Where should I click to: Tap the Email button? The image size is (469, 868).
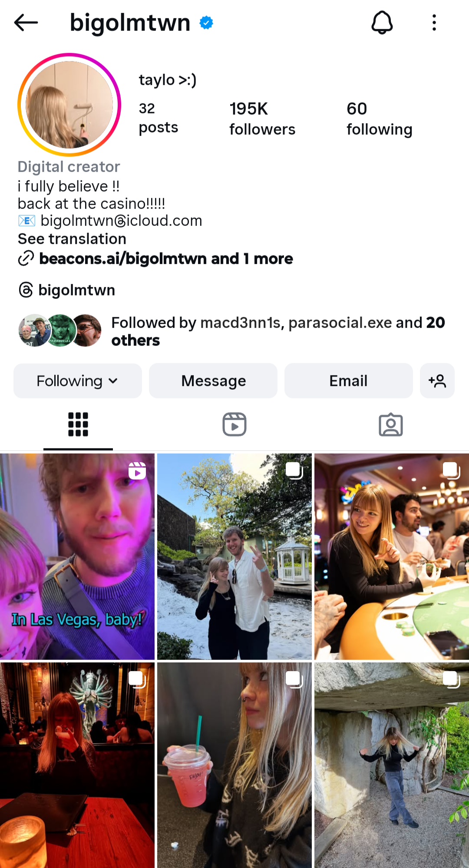(x=348, y=381)
